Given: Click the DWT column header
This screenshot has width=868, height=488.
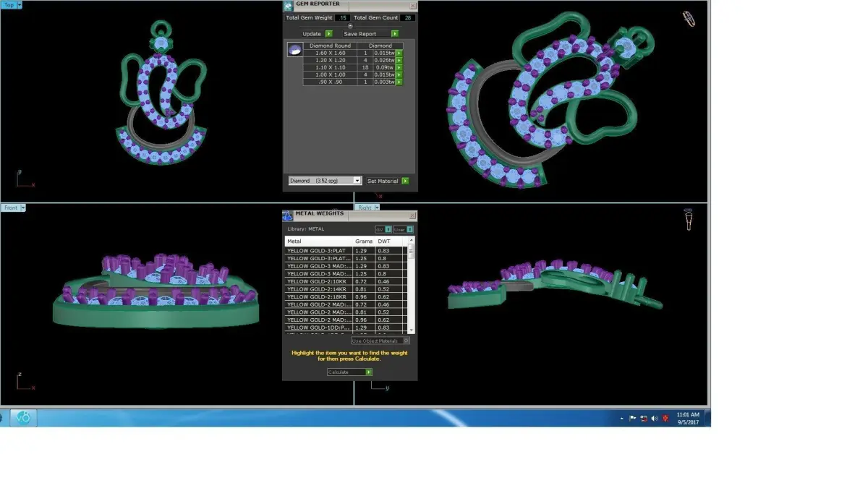Looking at the screenshot, I should point(390,241).
